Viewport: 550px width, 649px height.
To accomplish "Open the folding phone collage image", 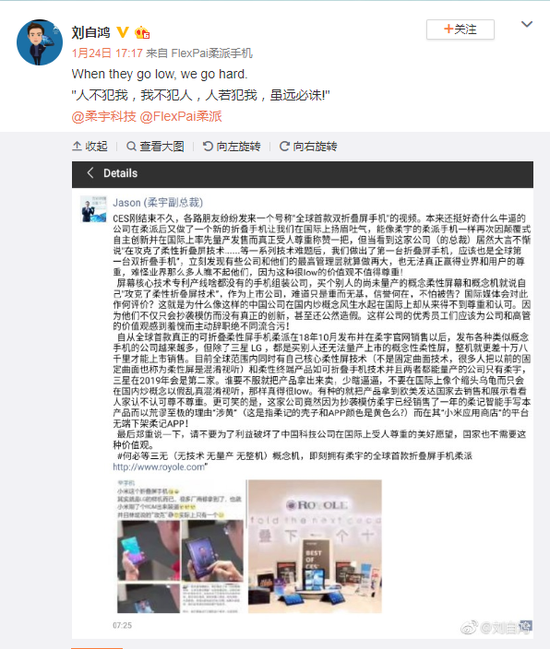I will click(180, 546).
